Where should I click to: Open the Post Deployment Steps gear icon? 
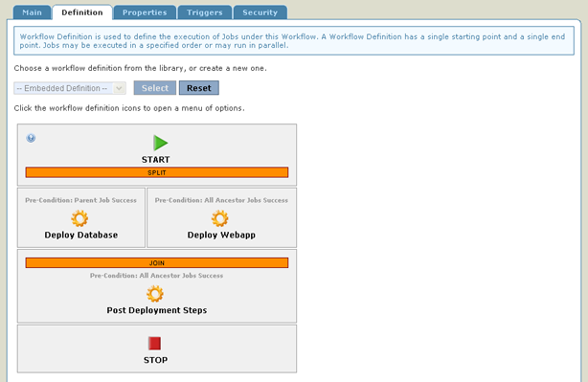pos(155,294)
